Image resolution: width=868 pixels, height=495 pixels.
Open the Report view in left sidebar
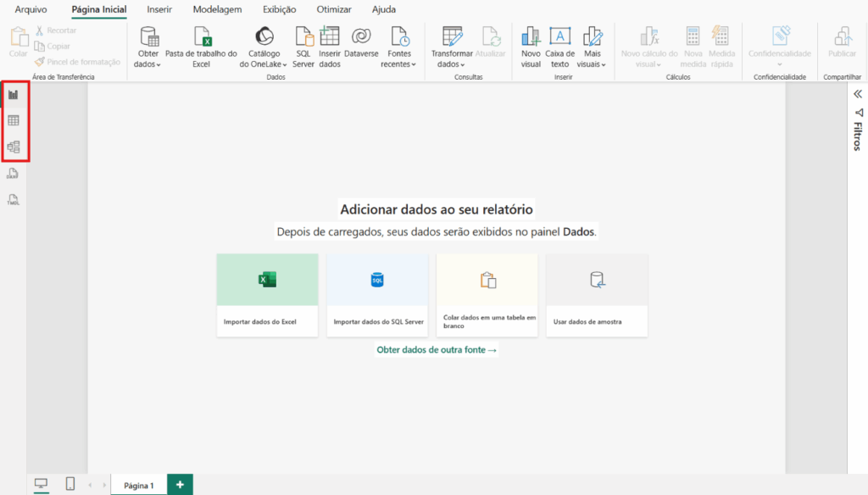pyautogui.click(x=14, y=95)
